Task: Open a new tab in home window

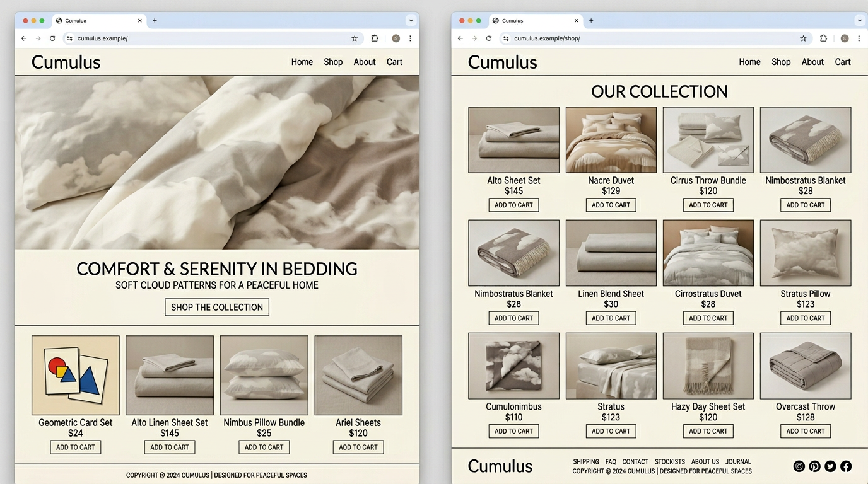Action: (155, 21)
